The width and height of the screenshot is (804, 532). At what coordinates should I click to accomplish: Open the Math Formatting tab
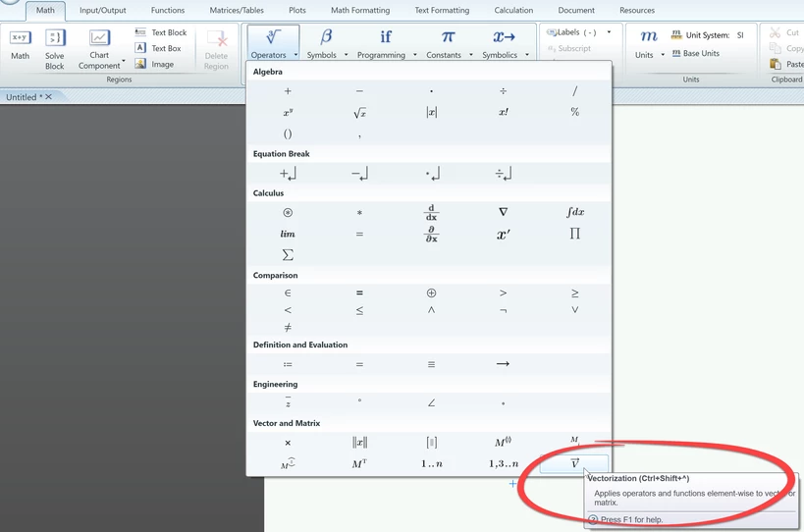[x=360, y=10]
